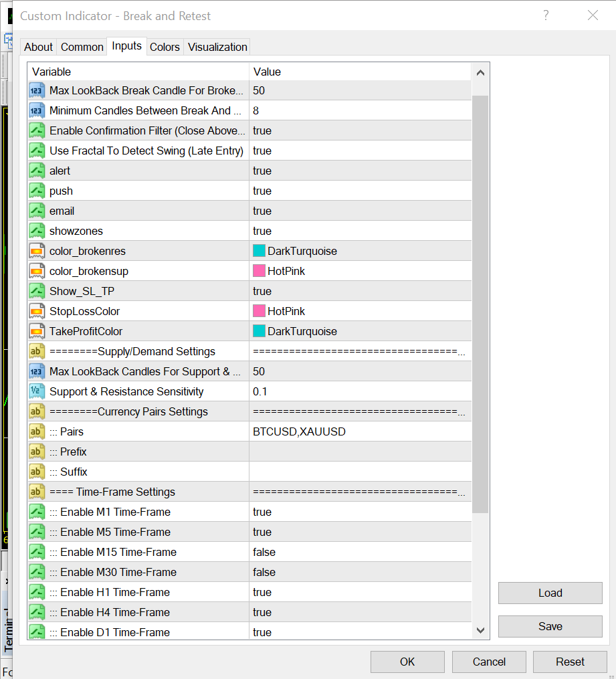Click string icon beside ::: Prefix
The width and height of the screenshot is (616, 679).
37,452
